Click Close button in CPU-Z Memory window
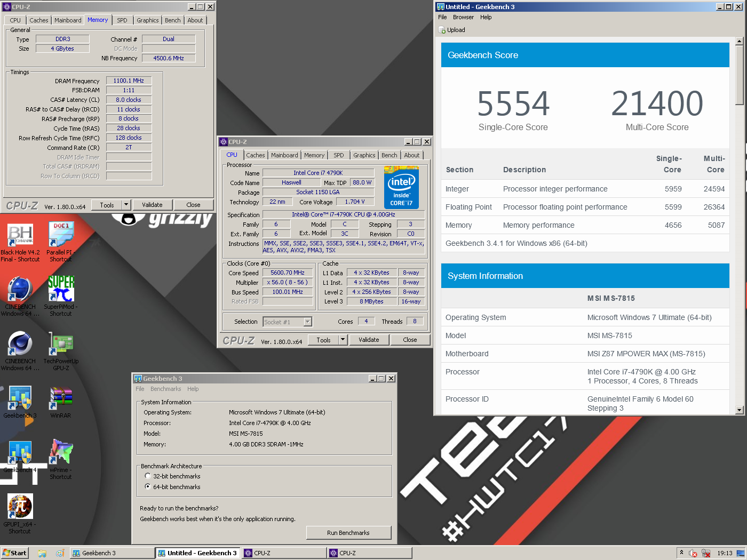 click(193, 205)
